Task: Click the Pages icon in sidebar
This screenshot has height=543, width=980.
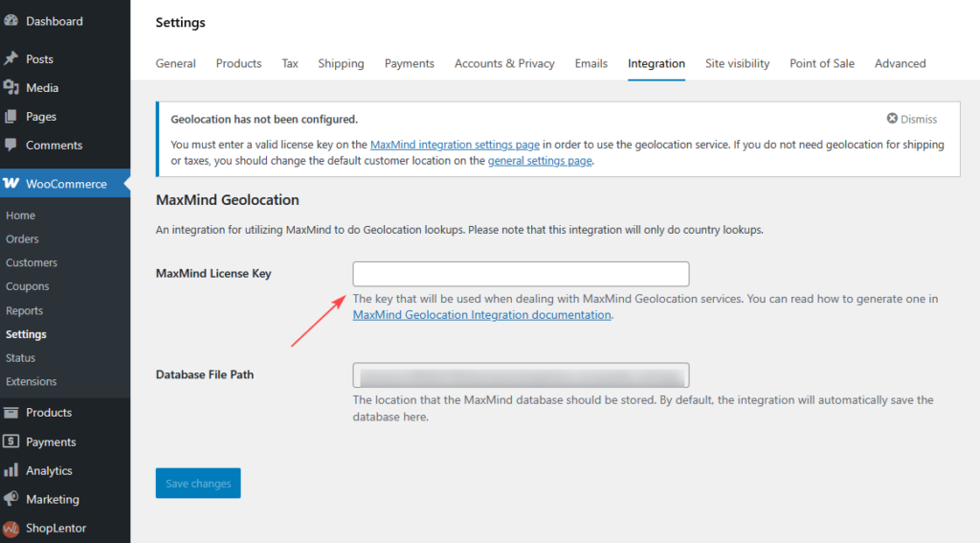Action: pyautogui.click(x=11, y=117)
